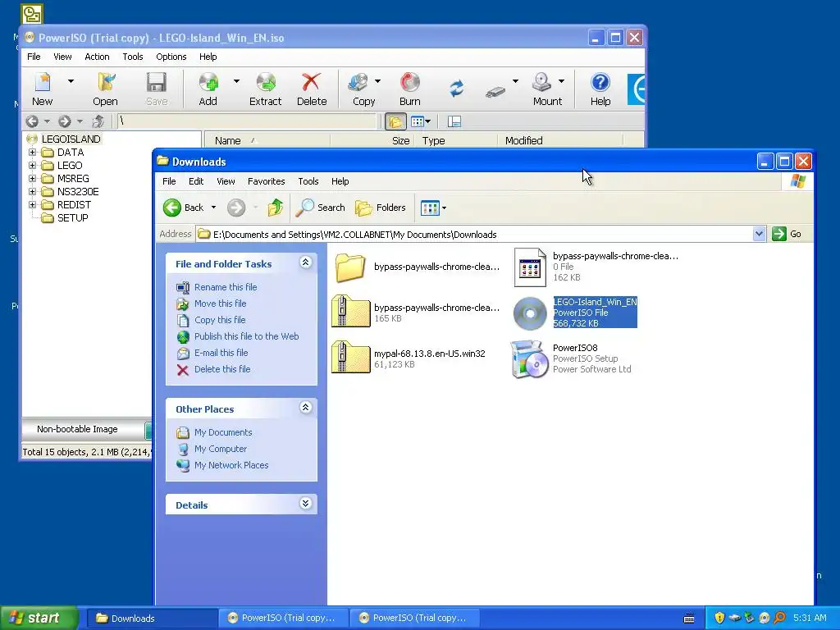Click the Search button in Downloads toolbar
840x630 pixels.
pyautogui.click(x=321, y=208)
